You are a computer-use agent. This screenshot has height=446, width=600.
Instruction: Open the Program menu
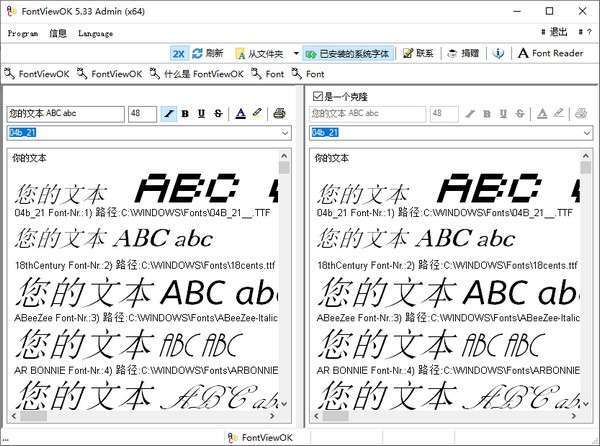pyautogui.click(x=23, y=34)
